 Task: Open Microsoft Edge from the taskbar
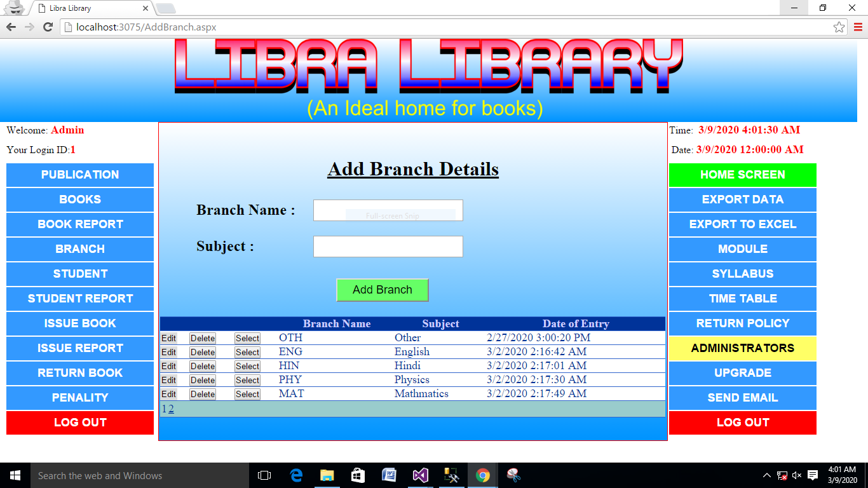pos(296,475)
